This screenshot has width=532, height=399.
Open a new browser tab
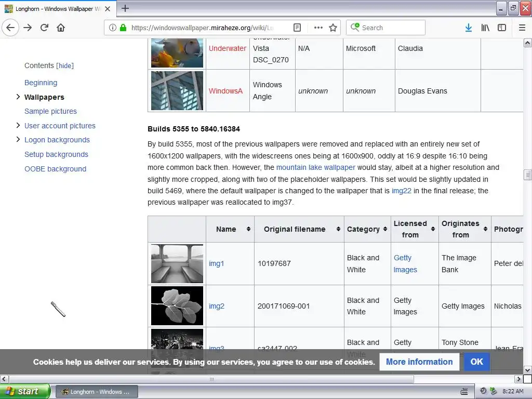125,8
